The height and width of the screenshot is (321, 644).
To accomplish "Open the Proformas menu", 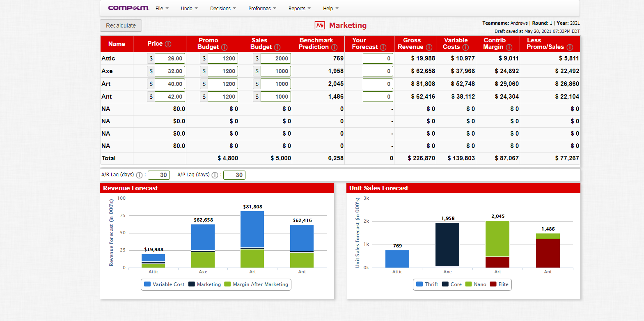I will 262,8.
